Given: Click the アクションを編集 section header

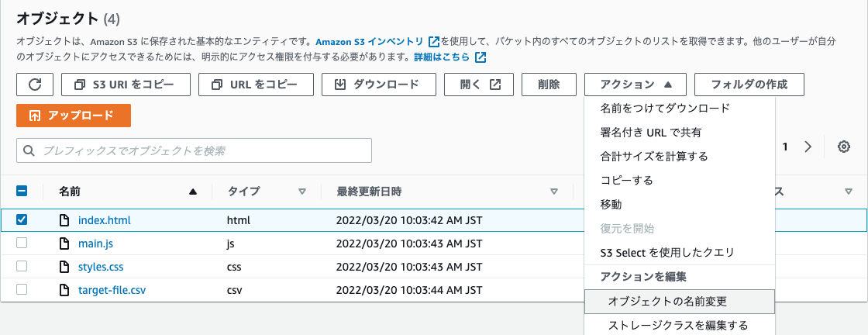Looking at the screenshot, I should [643, 277].
